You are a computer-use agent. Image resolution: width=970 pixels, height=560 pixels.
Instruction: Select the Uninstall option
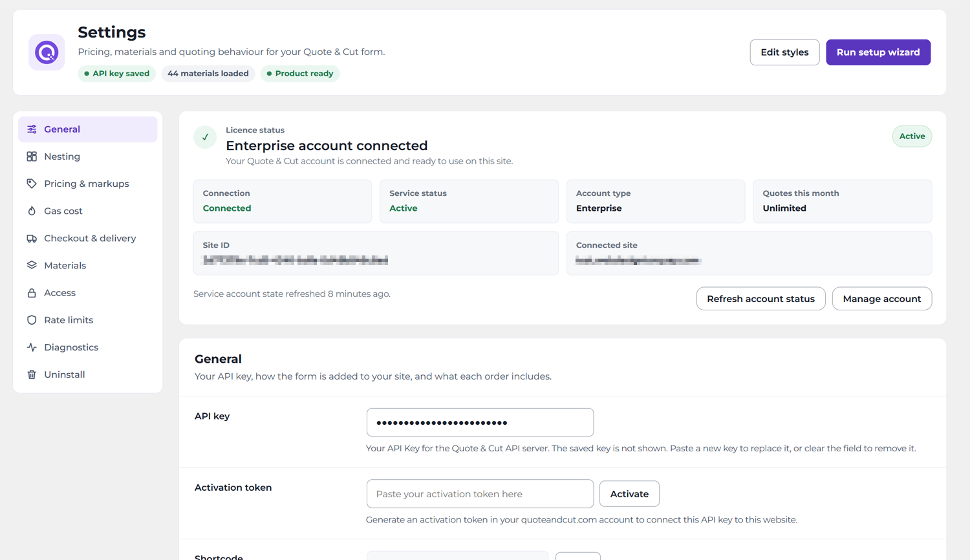pyautogui.click(x=88, y=374)
